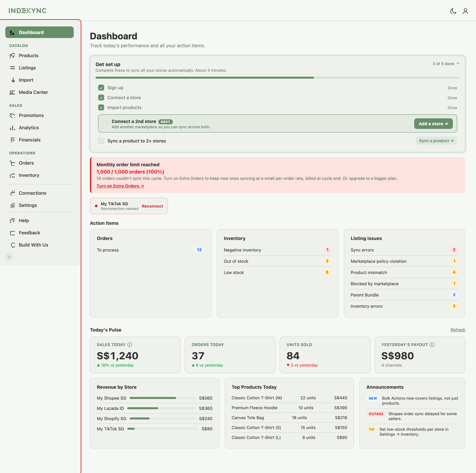Open the Sync errors listing issue row
Viewport: 476px width, 473px height.
point(404,250)
